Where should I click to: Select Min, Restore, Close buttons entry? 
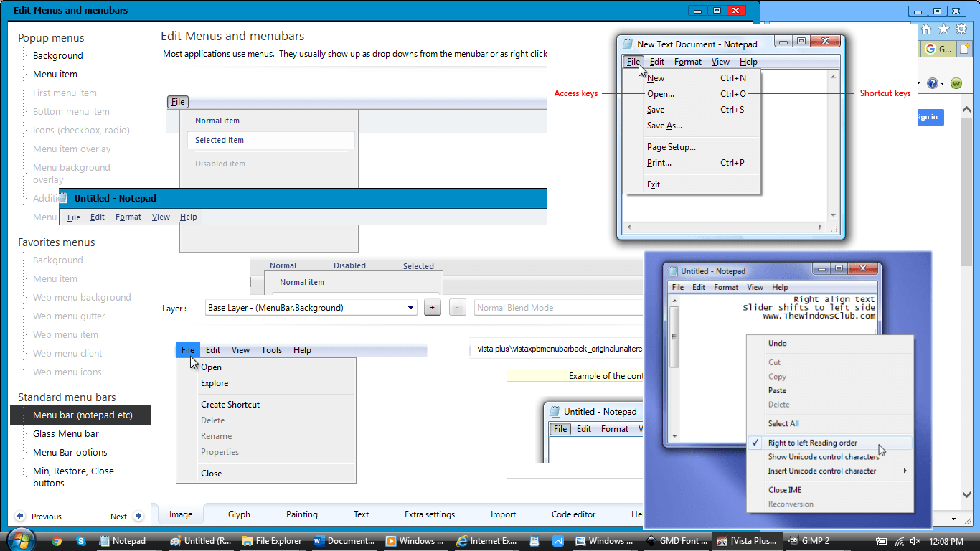click(x=73, y=477)
